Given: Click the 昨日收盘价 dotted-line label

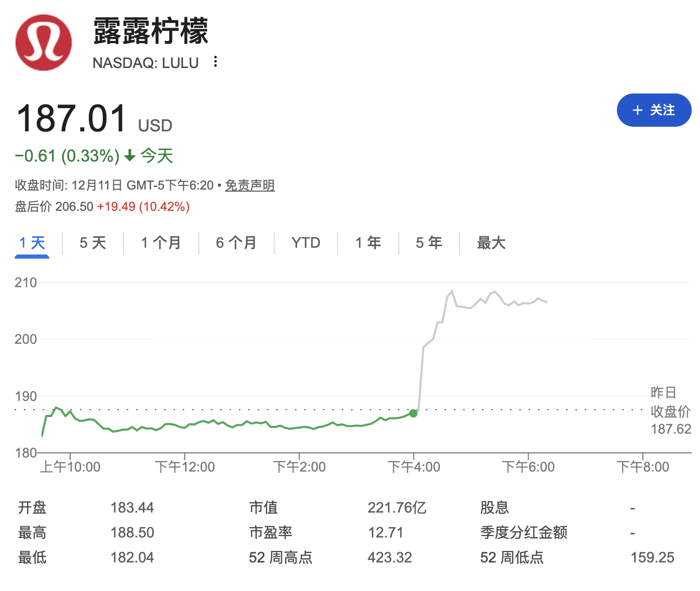Looking at the screenshot, I should coord(669,410).
